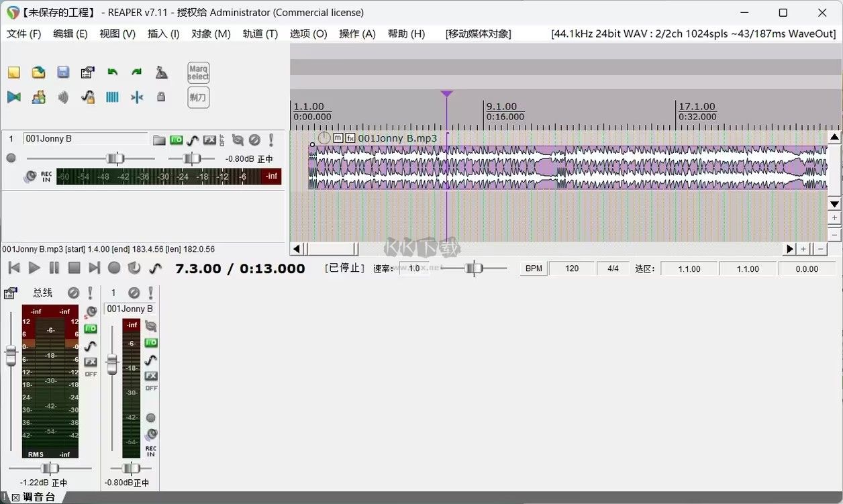Click the master strip mono/stereo icon
This screenshot has height=504, width=843.
click(91, 312)
